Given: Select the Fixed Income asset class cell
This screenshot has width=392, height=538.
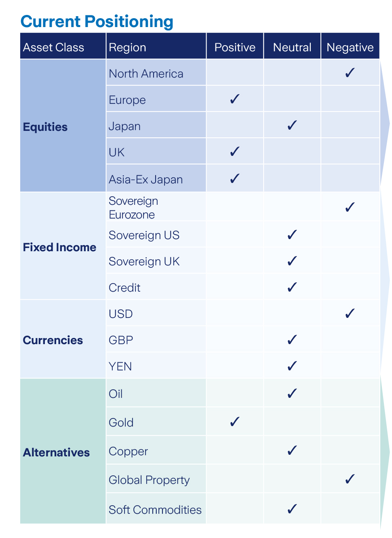Looking at the screenshot, I should (63, 246).
